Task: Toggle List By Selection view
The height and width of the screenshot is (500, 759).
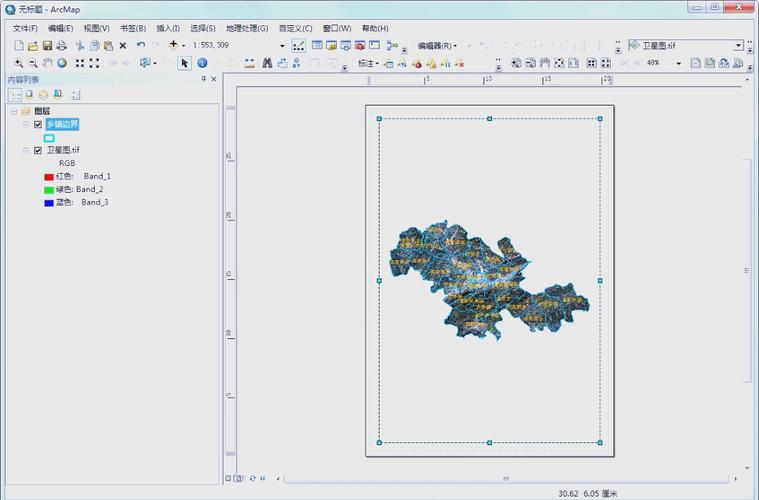Action: click(58, 95)
